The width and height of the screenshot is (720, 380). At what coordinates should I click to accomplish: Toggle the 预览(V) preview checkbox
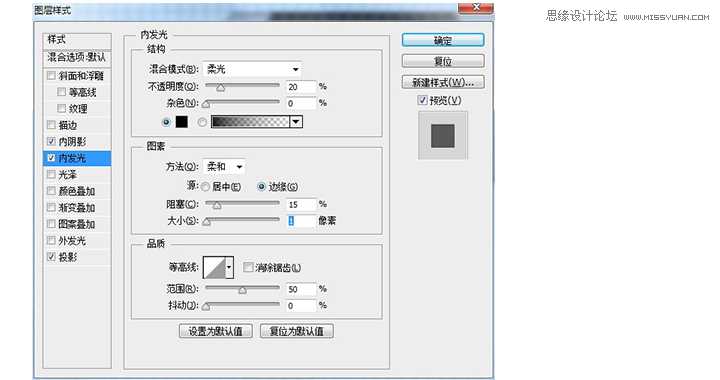coord(422,100)
